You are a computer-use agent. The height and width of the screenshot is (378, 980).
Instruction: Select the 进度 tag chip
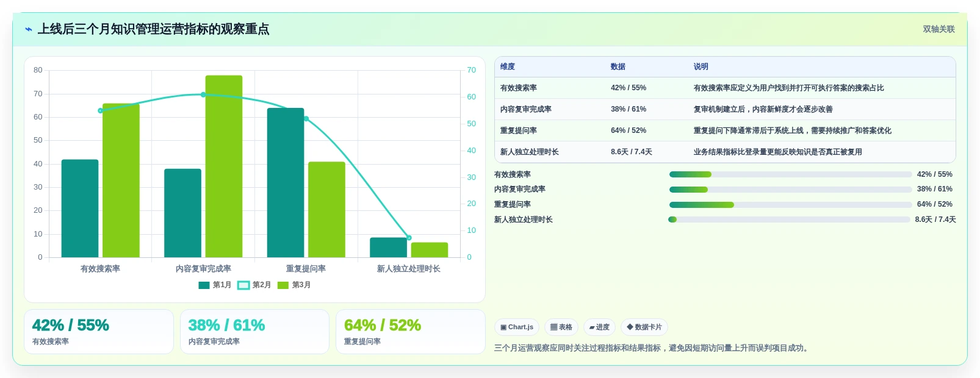(599, 327)
